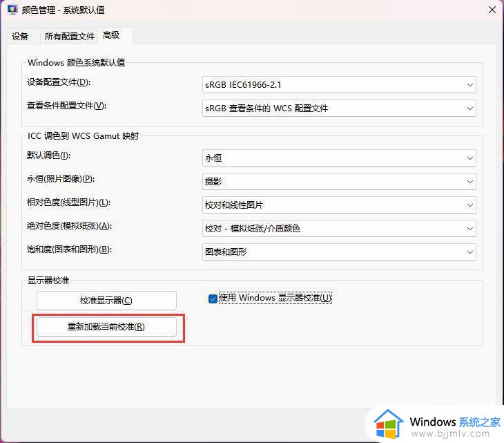Open the 所有配置文件 tab

(70, 36)
